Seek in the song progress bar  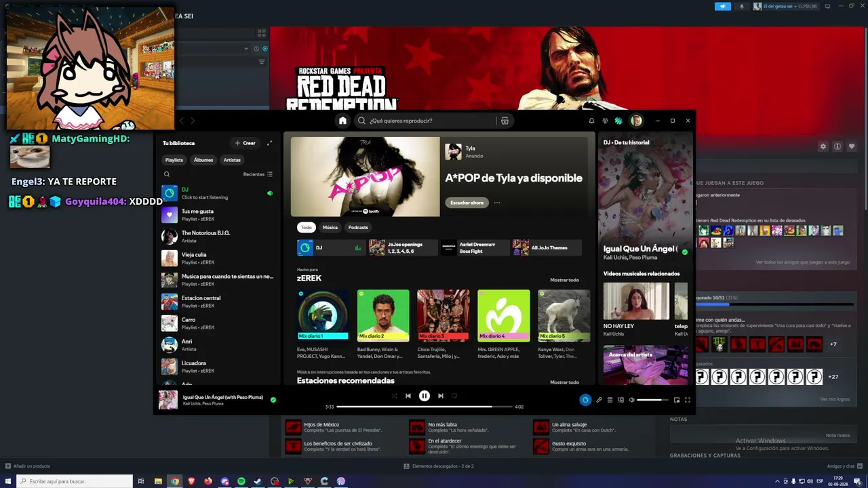coord(425,407)
